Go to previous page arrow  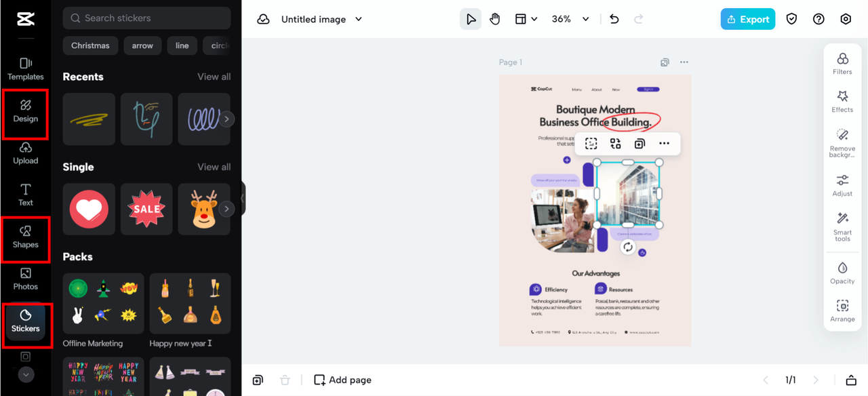(766, 380)
